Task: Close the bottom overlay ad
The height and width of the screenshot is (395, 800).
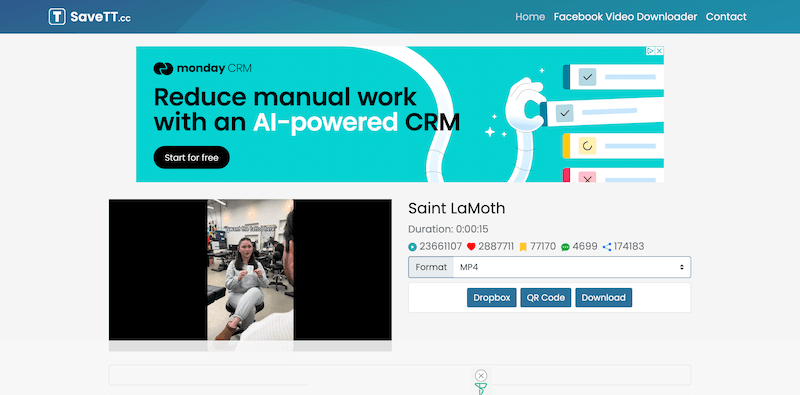Action: coord(481,376)
